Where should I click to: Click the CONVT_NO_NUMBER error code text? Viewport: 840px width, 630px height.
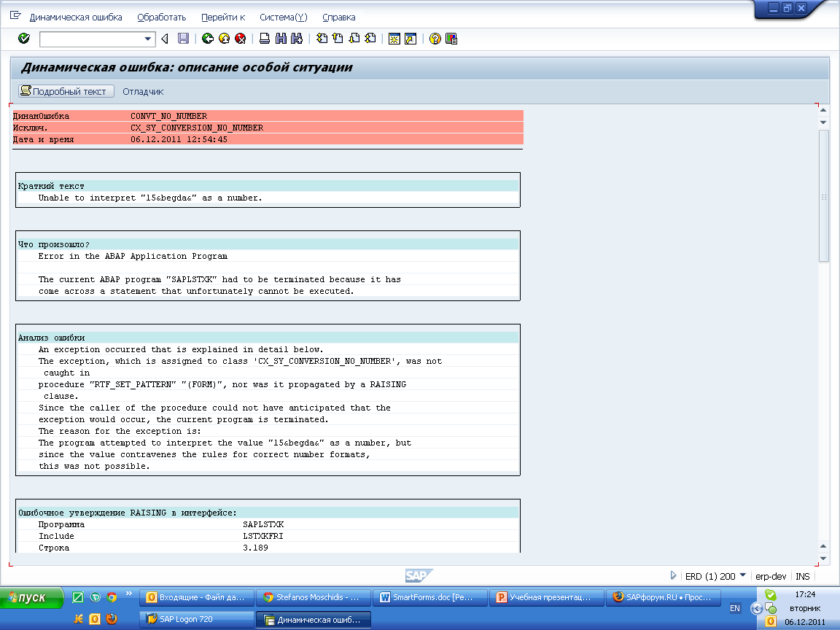coord(168,116)
